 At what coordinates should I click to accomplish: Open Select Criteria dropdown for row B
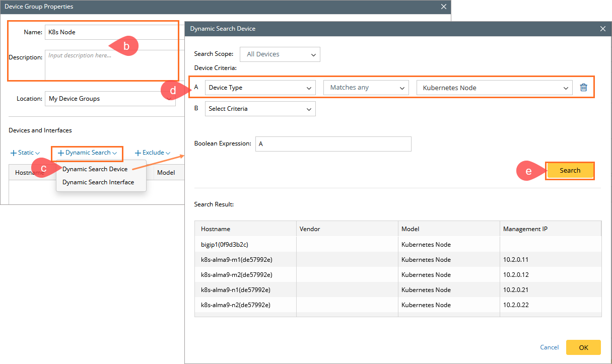click(x=260, y=109)
